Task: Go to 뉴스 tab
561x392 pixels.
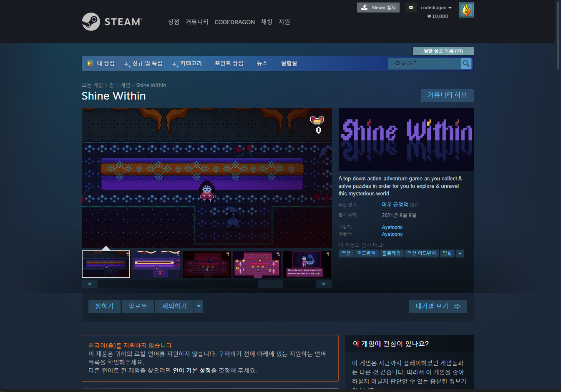Action: point(262,63)
